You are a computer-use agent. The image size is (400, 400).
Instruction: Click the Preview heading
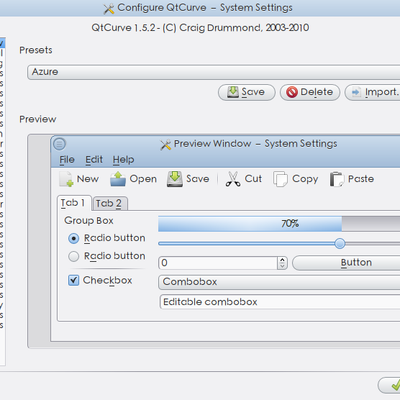[38, 119]
